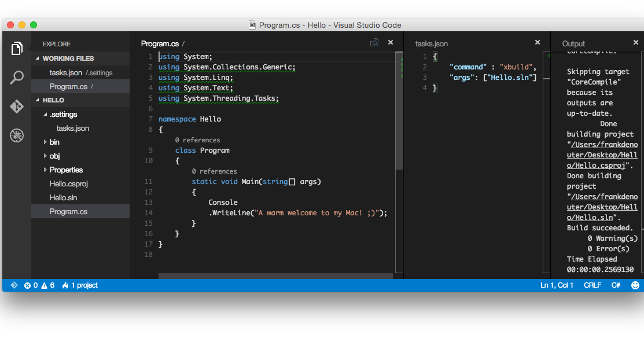
Task: Change C# language mode
Action: coord(616,285)
